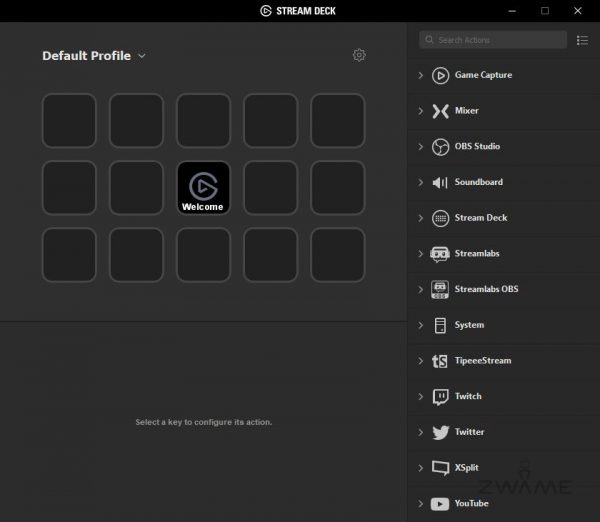Click the Stream Deck keyboard icon
The height and width of the screenshot is (522, 600).
point(440,219)
